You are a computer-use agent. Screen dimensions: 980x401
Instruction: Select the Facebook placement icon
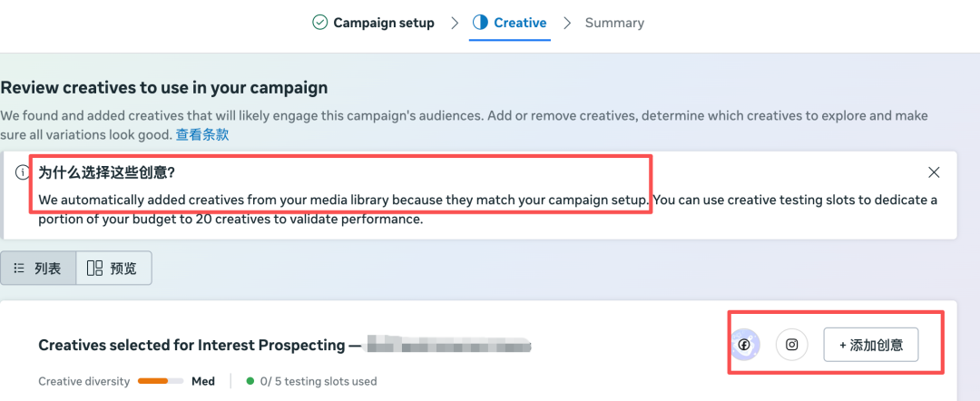[743, 345]
